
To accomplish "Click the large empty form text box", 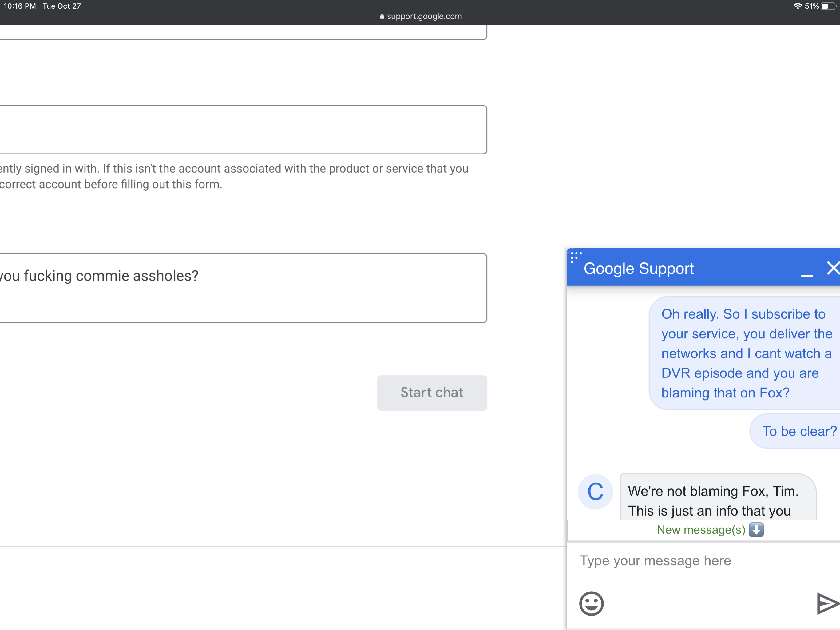I will click(243, 130).
